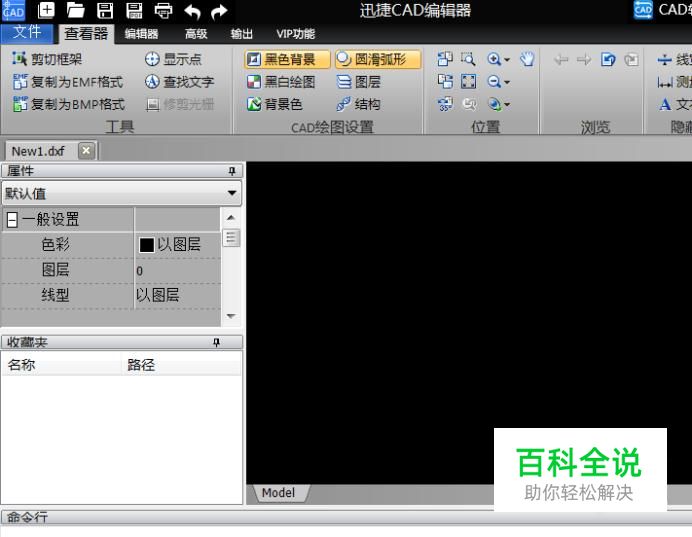The width and height of the screenshot is (692, 537).
Task: Print the drawing using printer icon
Action: point(163,10)
